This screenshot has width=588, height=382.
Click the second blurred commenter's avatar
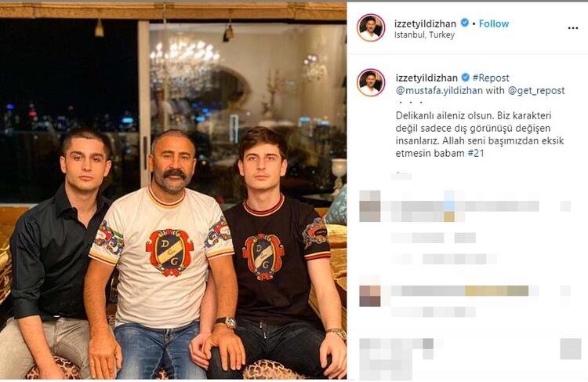pyautogui.click(x=370, y=295)
